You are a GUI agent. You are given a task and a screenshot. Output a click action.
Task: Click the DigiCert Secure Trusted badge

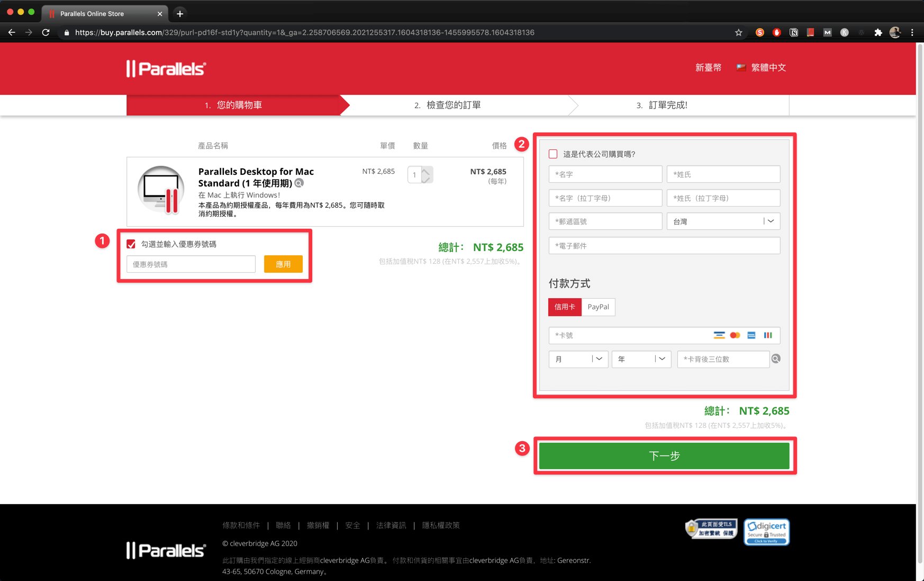click(x=767, y=532)
